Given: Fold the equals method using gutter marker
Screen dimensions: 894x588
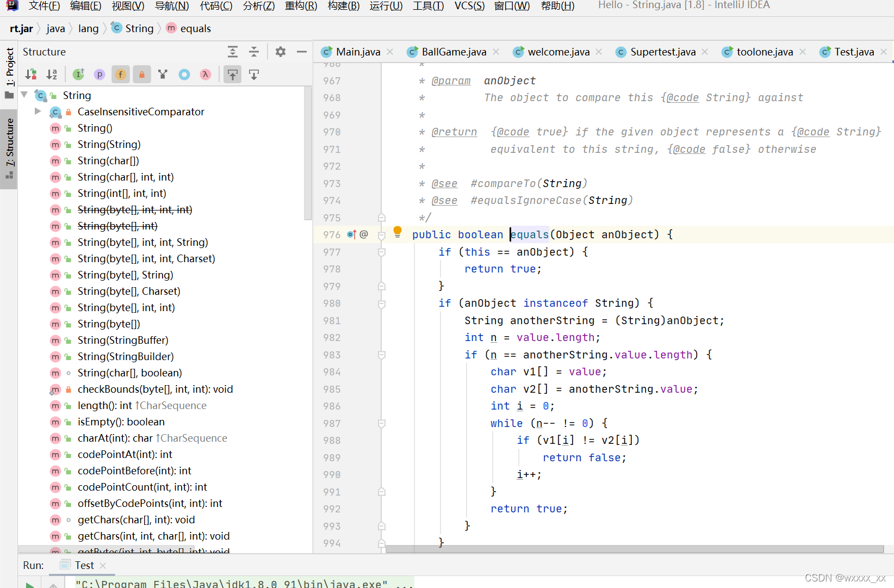Looking at the screenshot, I should (381, 234).
